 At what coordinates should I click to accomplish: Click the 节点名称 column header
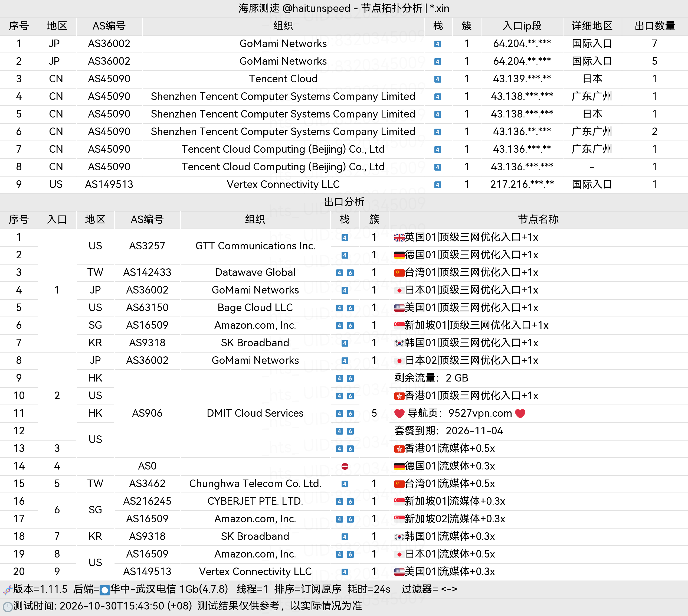[x=538, y=220]
